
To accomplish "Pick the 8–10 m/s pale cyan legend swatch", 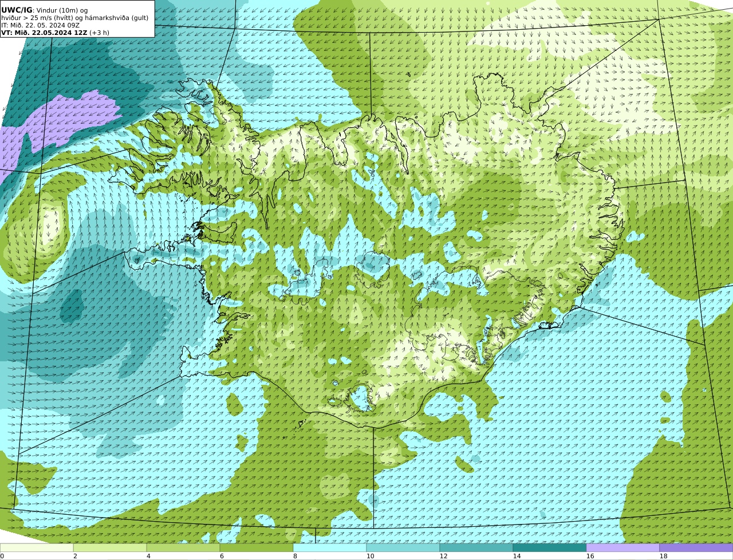I will (x=330, y=547).
